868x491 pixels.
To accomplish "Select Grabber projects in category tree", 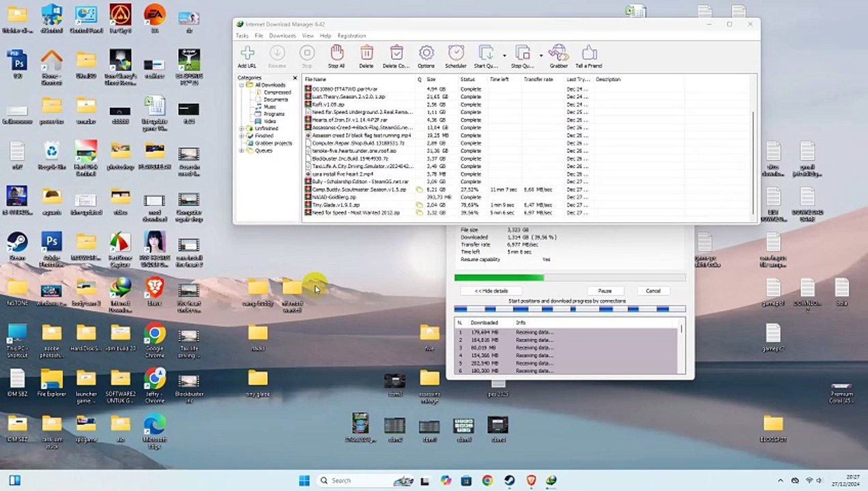I will coord(273,143).
